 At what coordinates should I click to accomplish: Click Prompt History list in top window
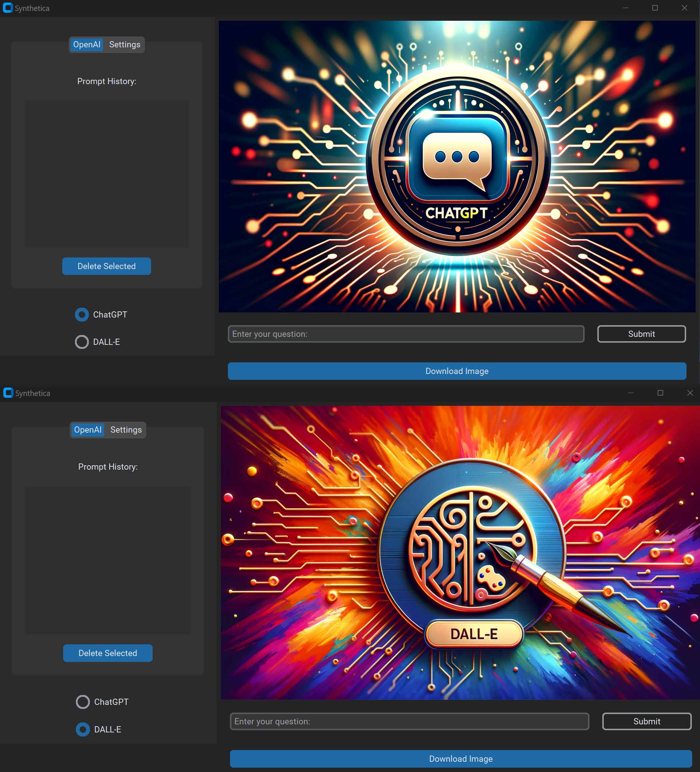tap(107, 174)
